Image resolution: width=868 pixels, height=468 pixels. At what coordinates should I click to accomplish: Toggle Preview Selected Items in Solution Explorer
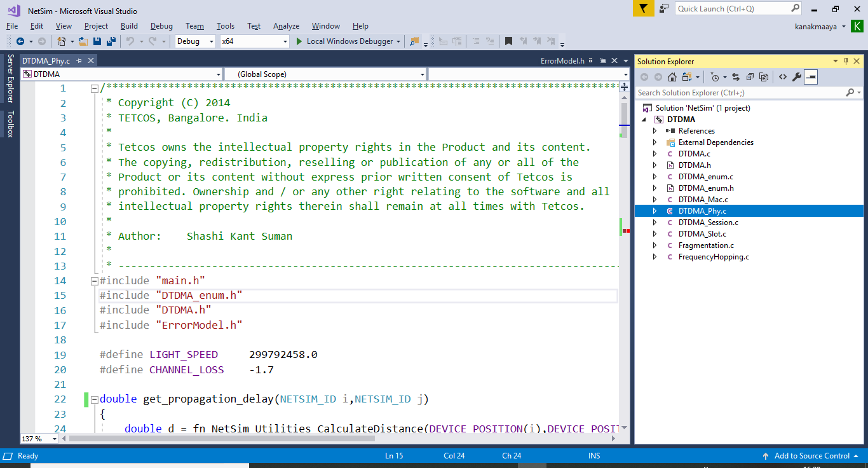tap(811, 77)
